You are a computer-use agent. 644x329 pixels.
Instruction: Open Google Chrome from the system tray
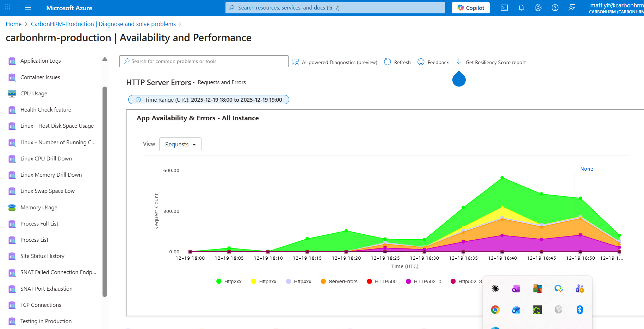495,310
